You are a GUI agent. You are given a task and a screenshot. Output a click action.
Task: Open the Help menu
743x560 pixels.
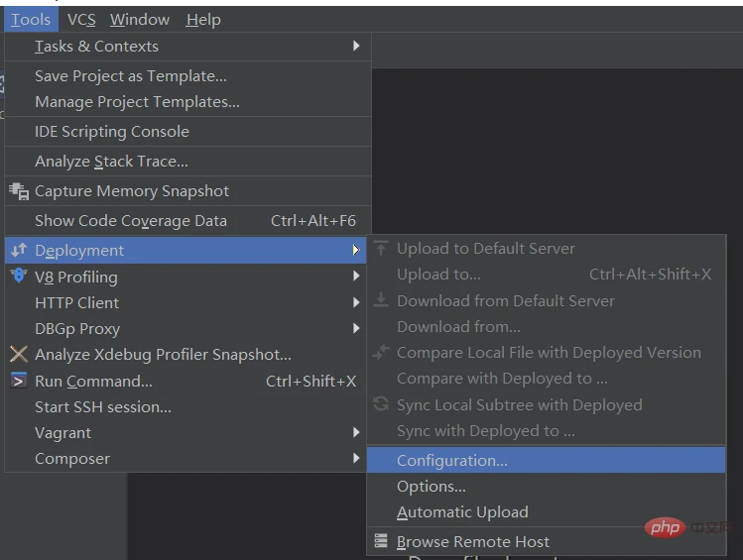coord(203,20)
